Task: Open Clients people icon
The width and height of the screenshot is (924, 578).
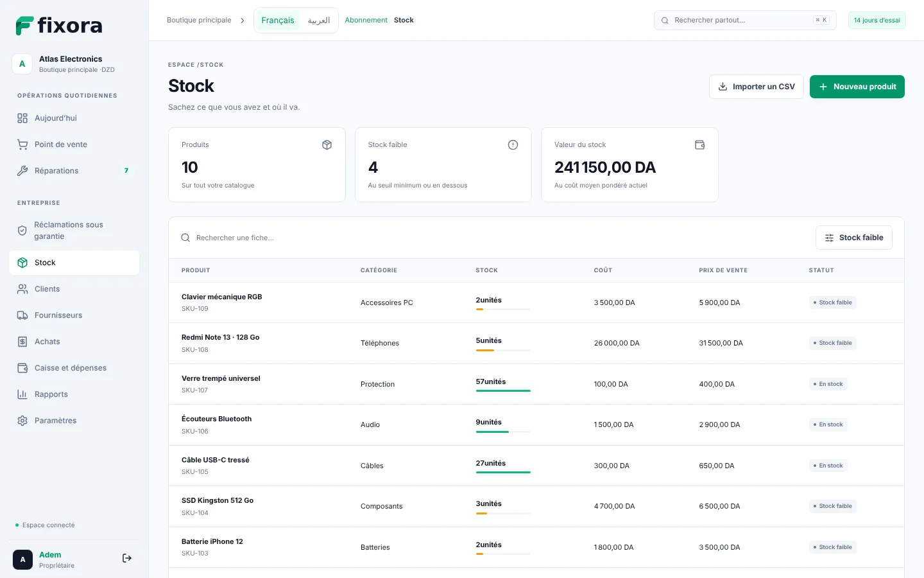Action: (x=22, y=289)
